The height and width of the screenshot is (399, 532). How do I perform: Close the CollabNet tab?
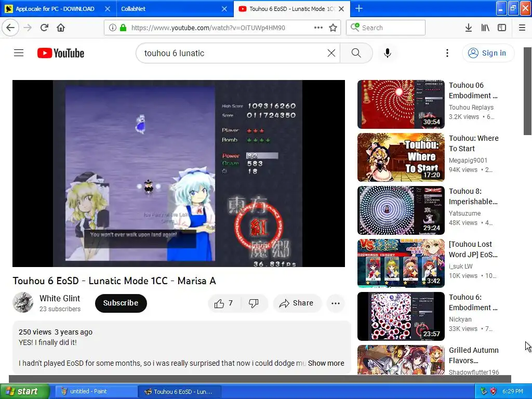(224, 9)
